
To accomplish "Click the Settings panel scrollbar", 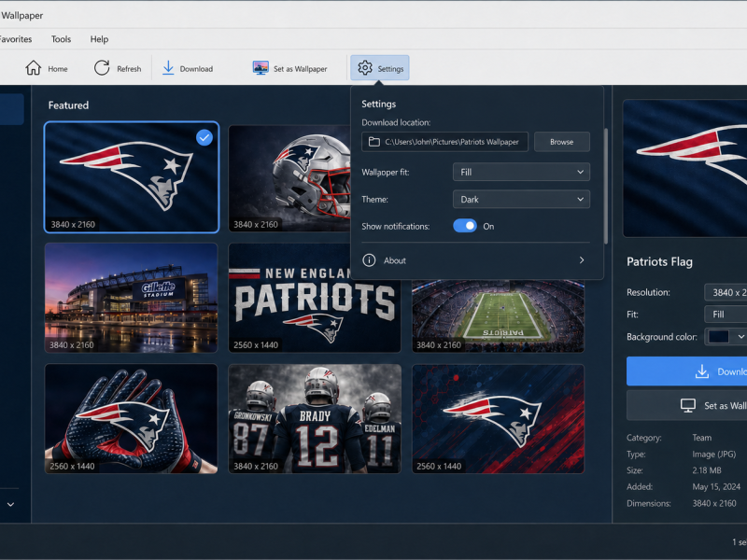I will [x=605, y=186].
